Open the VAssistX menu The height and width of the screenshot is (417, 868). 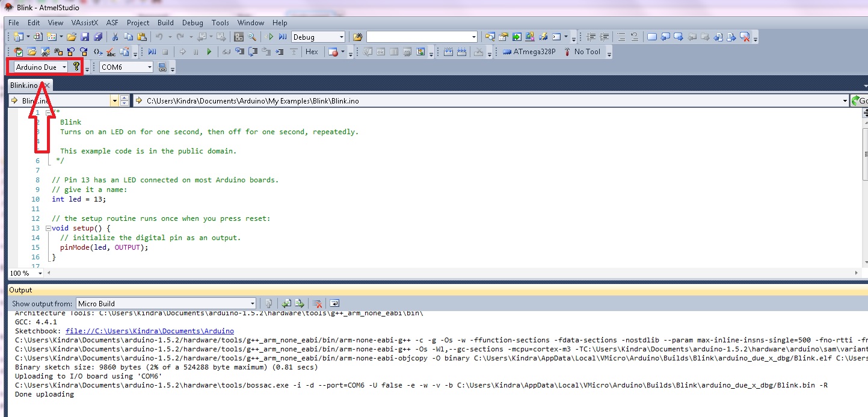pos(84,23)
